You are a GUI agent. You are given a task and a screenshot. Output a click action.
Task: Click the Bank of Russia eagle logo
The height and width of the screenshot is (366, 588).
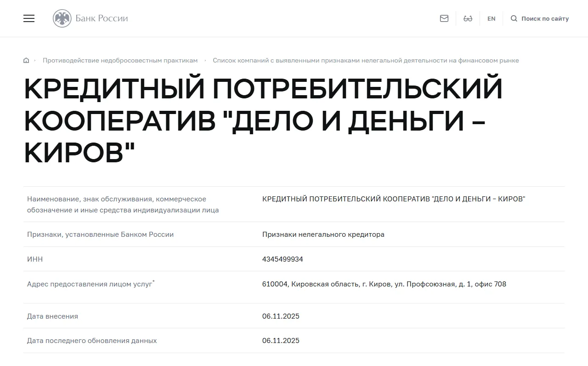coord(62,18)
